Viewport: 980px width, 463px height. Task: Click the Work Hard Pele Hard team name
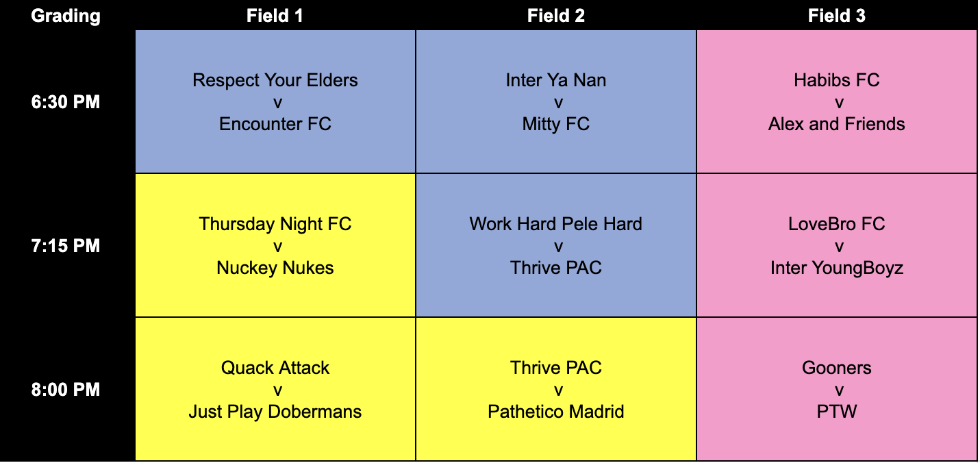[555, 224]
